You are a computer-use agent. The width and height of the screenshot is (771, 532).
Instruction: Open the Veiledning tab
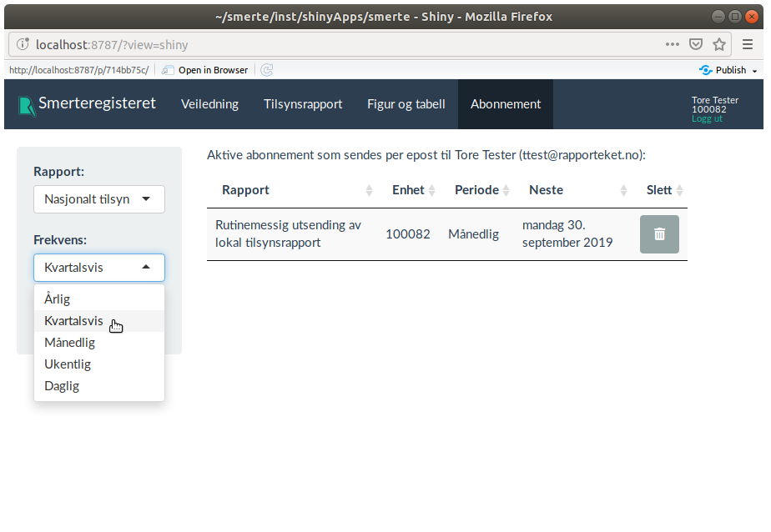(209, 104)
